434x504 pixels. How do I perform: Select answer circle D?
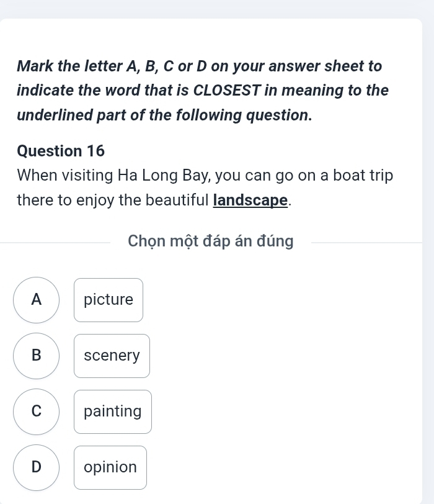37,467
